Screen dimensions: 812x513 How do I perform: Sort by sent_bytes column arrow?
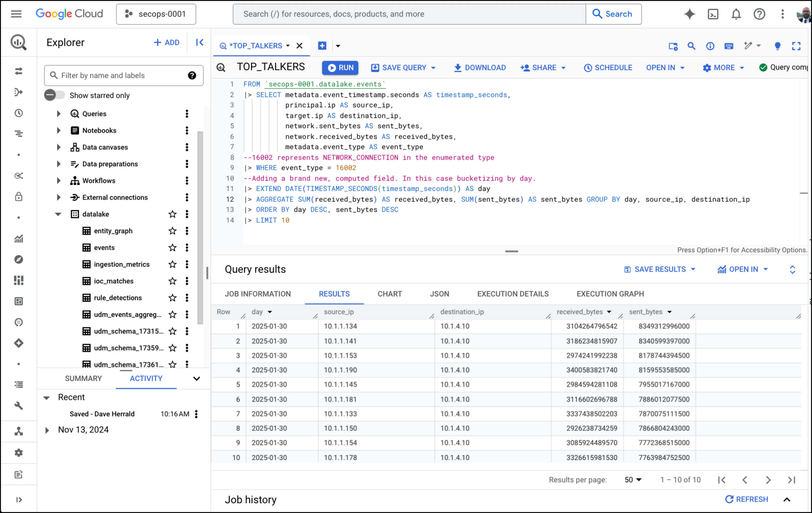[669, 312]
